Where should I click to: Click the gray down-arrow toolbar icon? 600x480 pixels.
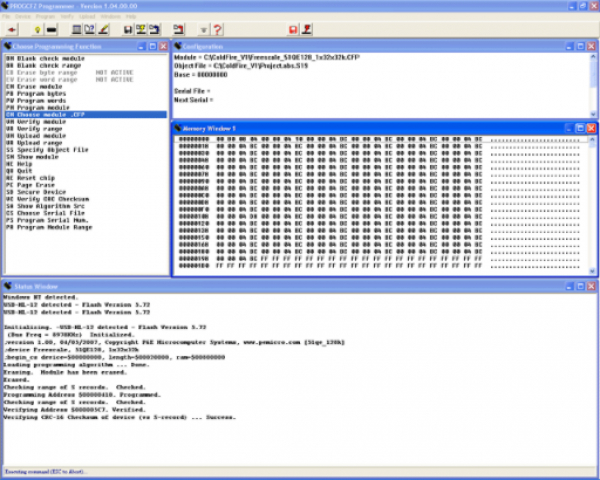pos(204,29)
